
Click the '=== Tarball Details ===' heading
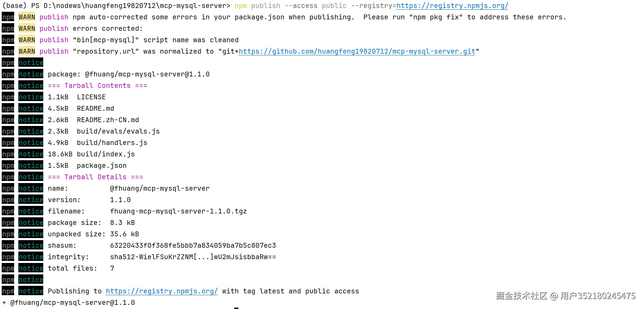(95, 177)
